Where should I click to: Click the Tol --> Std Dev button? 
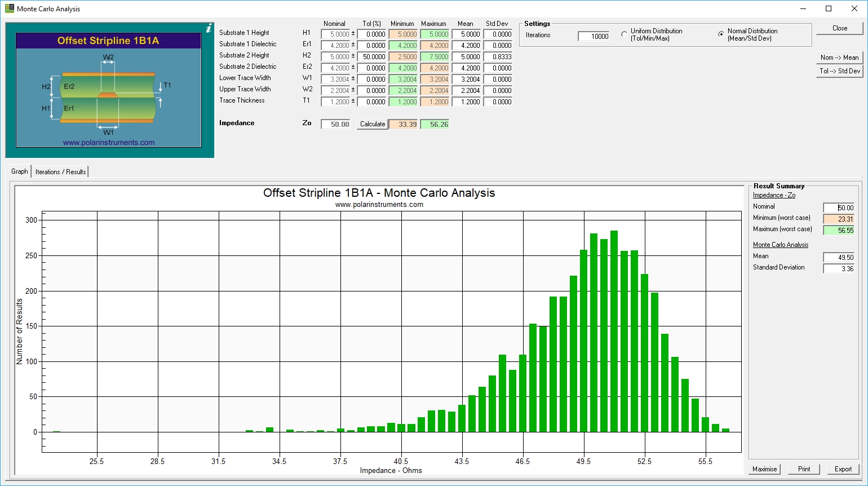click(839, 71)
